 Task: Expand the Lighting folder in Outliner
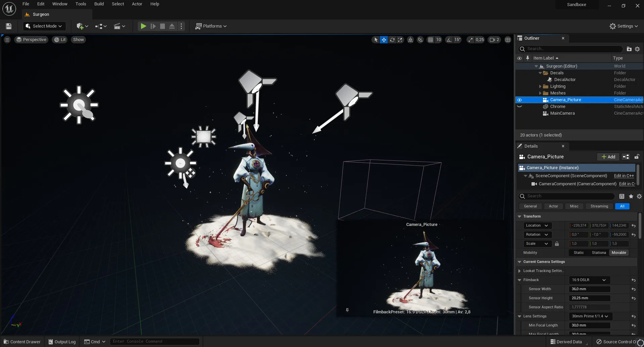tap(540, 86)
